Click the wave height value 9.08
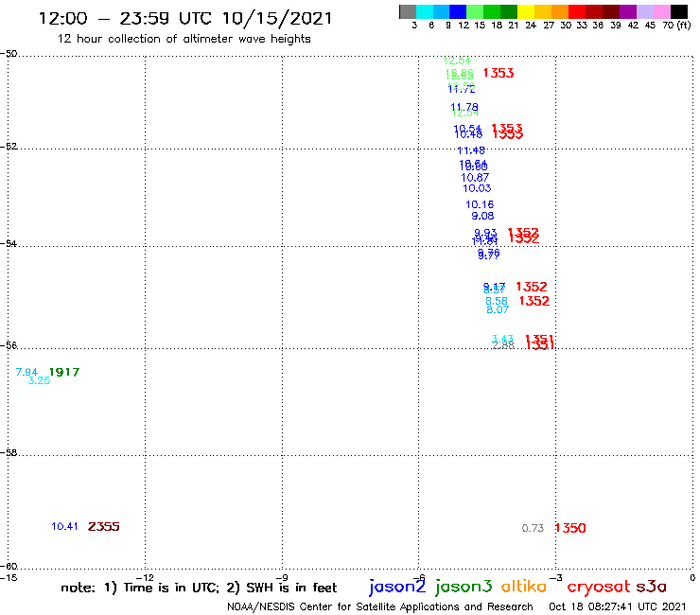Viewport: 700px width, 615px height. 482,216
